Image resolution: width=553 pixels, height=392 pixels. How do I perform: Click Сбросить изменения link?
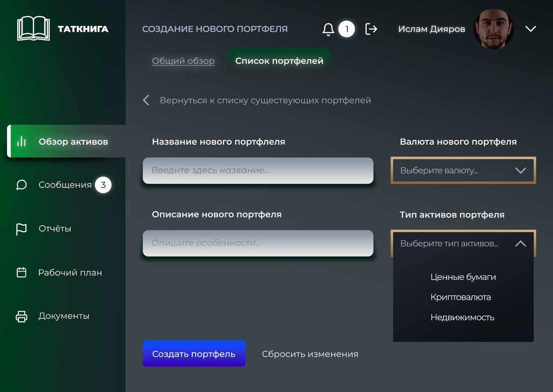(x=310, y=354)
